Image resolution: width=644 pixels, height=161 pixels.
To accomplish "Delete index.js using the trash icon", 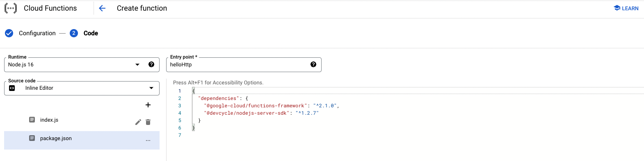I will point(148,122).
